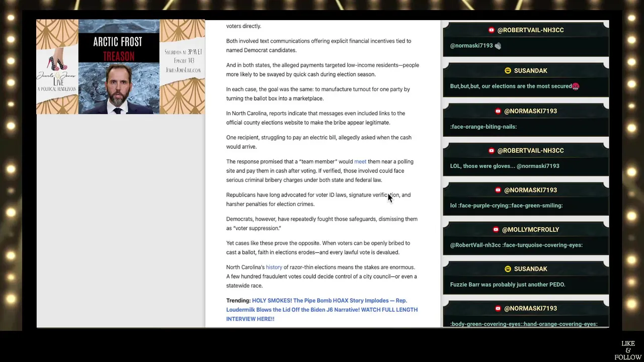Viewport: 644px width, 362px height.
Task: Click the 'lol :face-purple-crying::face-green-smiling:' message
Action: [x=506, y=206]
